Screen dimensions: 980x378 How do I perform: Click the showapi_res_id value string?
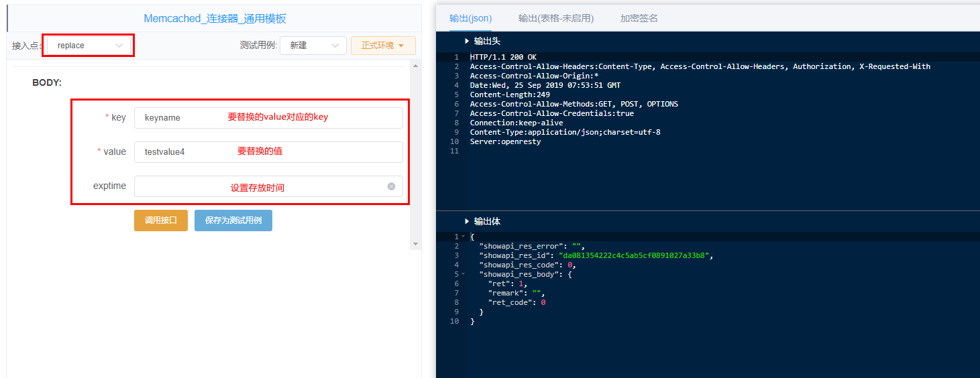[636, 255]
